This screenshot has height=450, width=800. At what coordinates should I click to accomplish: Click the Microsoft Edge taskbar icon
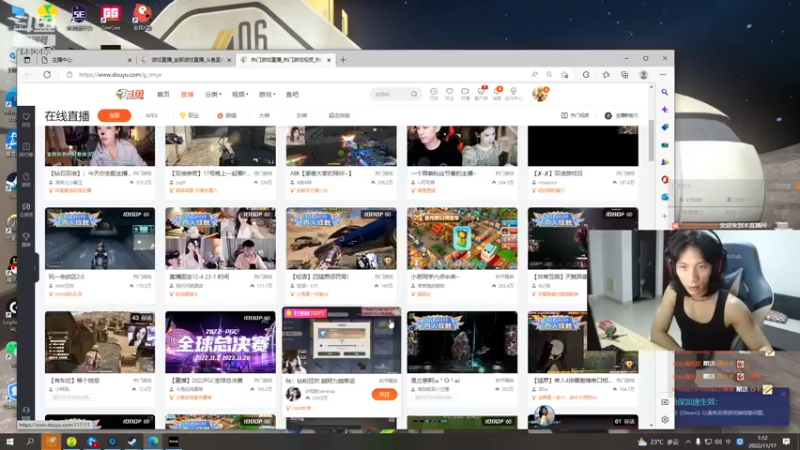click(153, 441)
